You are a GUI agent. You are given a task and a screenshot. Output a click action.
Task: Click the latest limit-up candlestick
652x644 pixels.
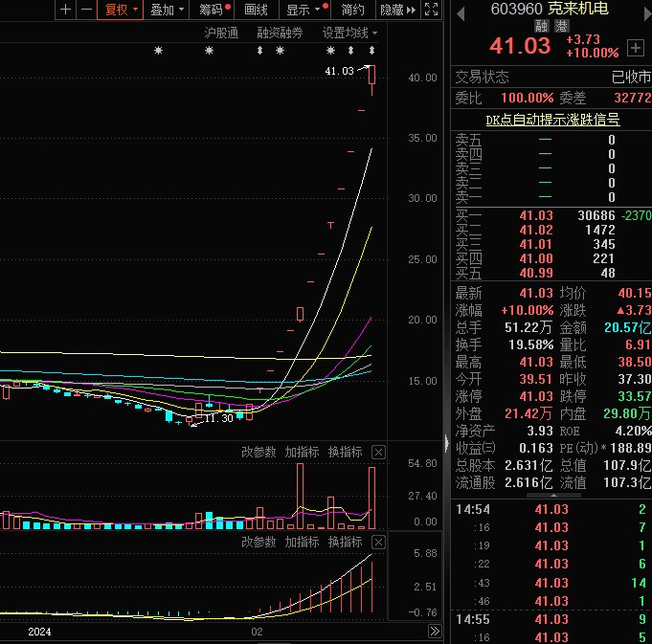(371, 79)
